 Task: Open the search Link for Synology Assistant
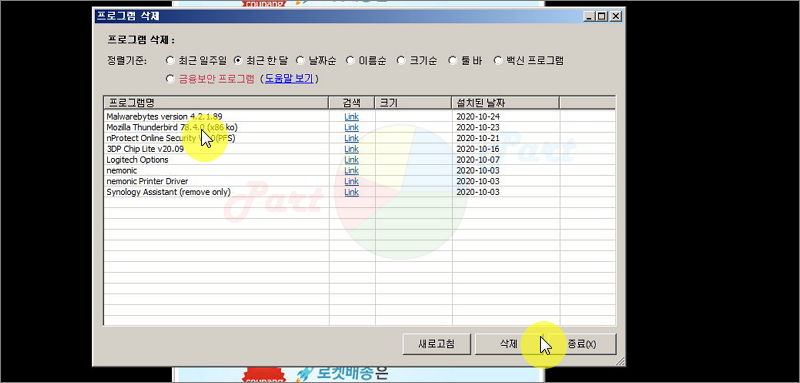pyautogui.click(x=352, y=192)
